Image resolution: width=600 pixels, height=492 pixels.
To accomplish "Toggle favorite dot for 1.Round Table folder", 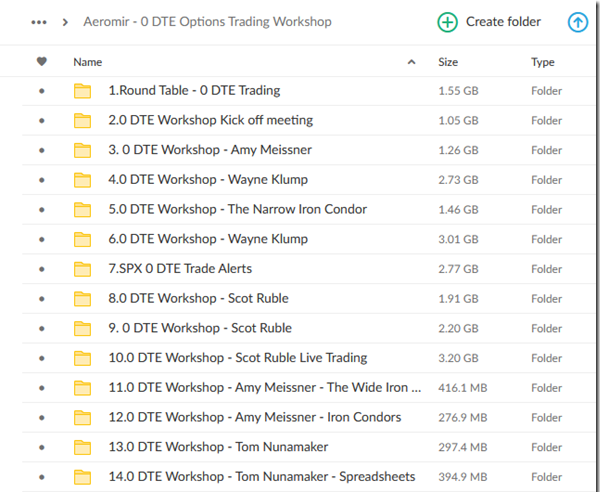I will pos(41,91).
